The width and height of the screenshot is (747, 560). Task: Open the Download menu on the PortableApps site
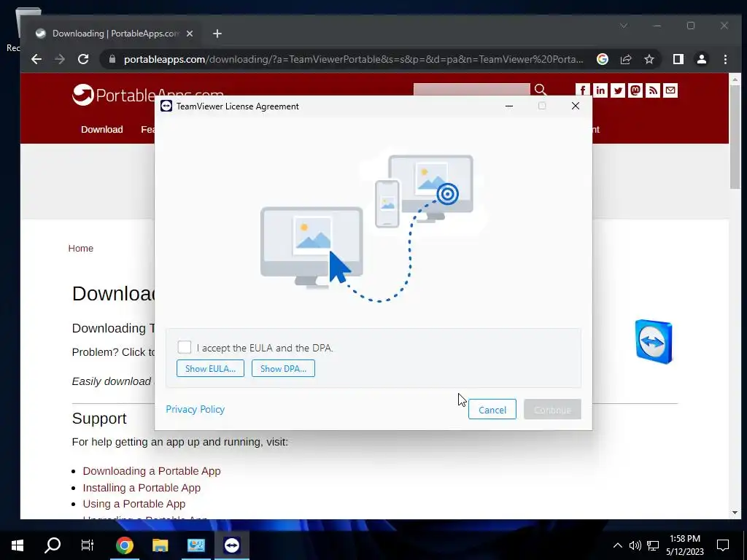pos(102,130)
